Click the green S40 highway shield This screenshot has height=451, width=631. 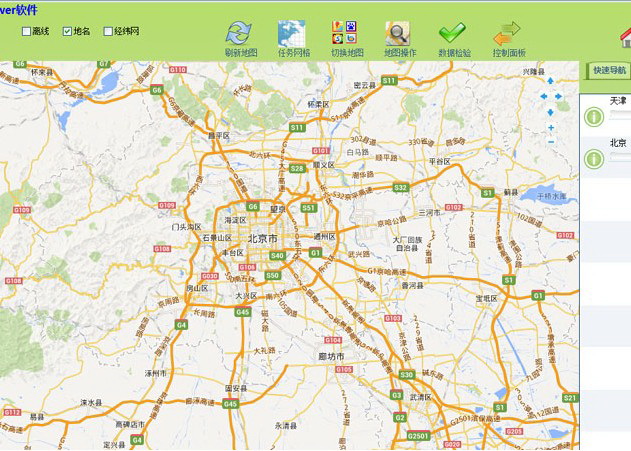tap(277, 255)
